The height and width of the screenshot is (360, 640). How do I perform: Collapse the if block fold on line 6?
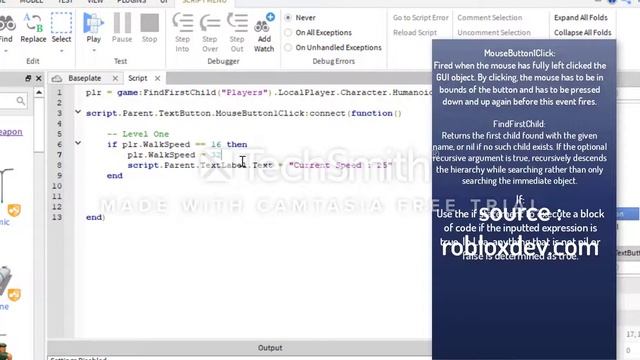(x=78, y=143)
